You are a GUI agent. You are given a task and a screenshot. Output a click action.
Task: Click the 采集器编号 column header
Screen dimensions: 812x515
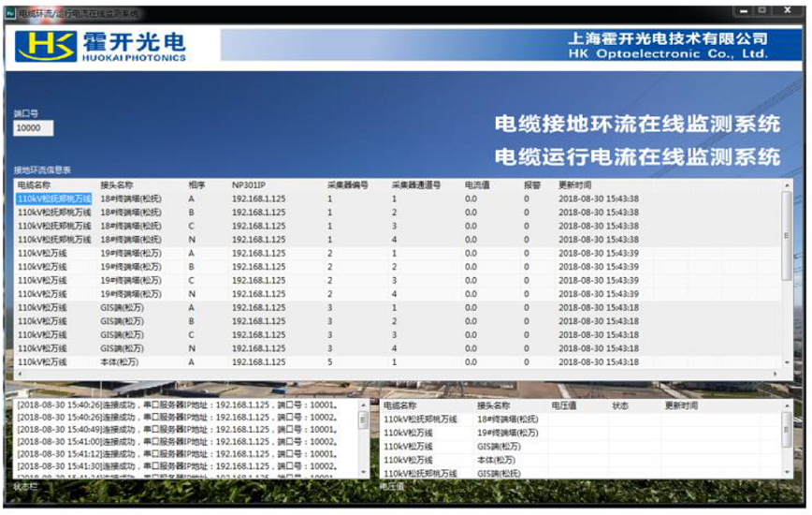(347, 185)
